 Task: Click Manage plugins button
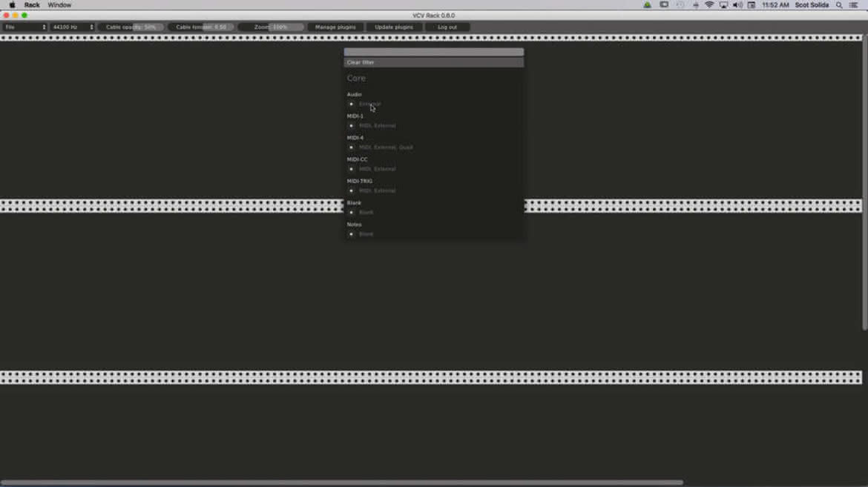click(335, 27)
